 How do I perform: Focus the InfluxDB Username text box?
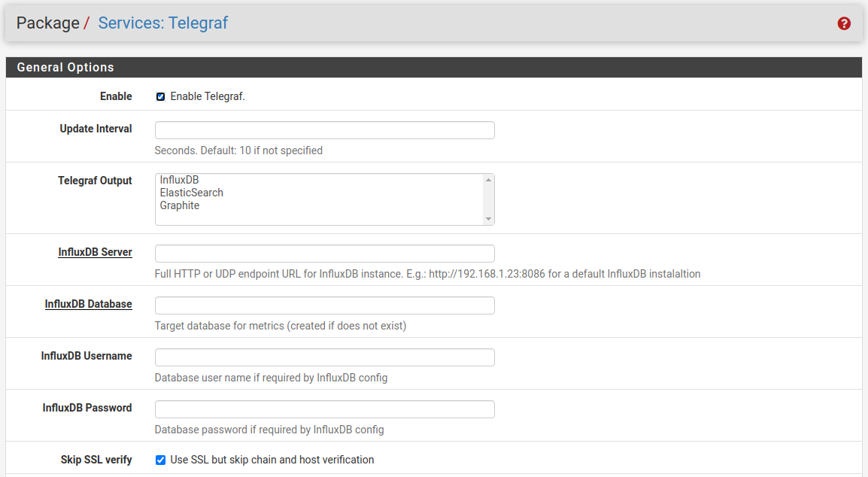[324, 357]
